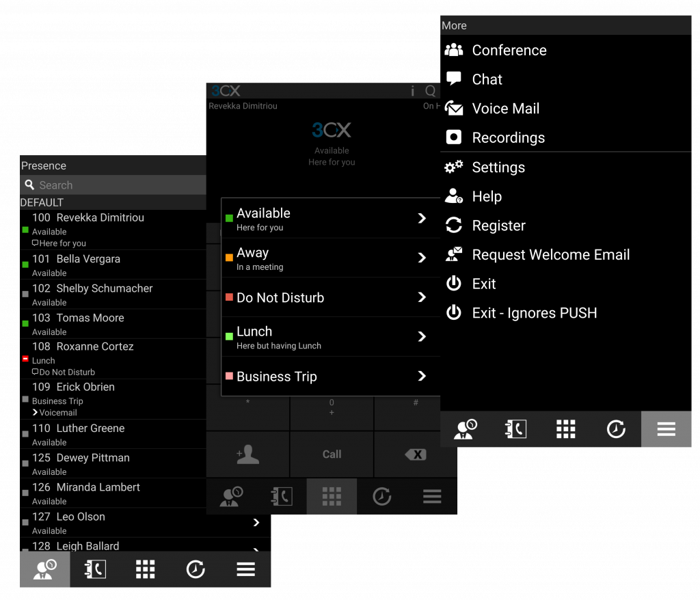700x600 pixels.
Task: Click the Register refresh icon
Action: pyautogui.click(x=454, y=225)
